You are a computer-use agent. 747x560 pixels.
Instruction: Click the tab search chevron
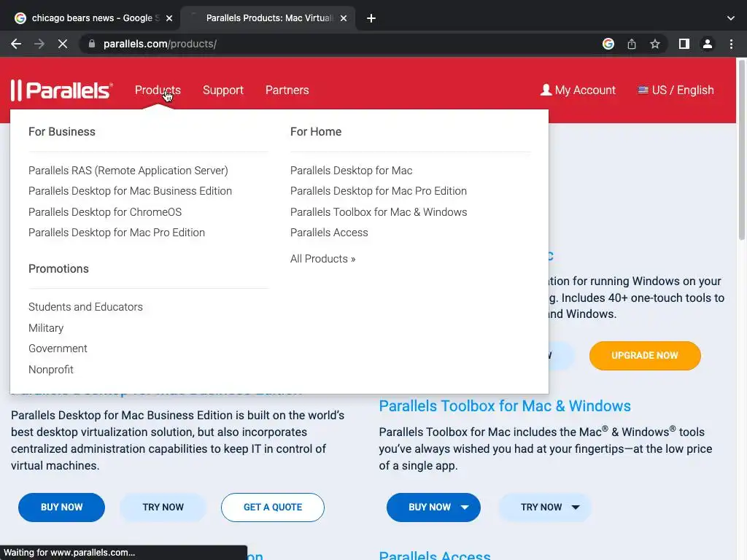(731, 18)
